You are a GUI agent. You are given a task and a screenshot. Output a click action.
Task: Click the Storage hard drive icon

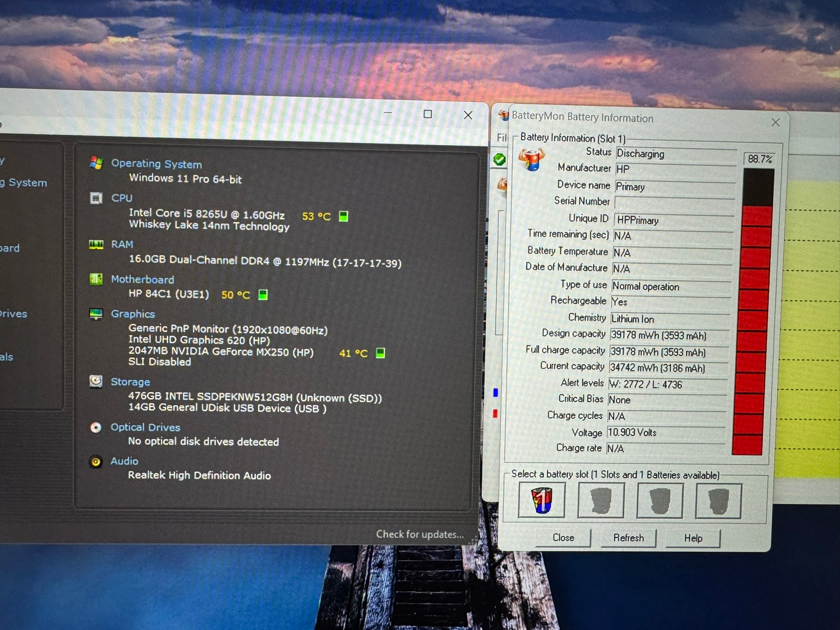96,382
